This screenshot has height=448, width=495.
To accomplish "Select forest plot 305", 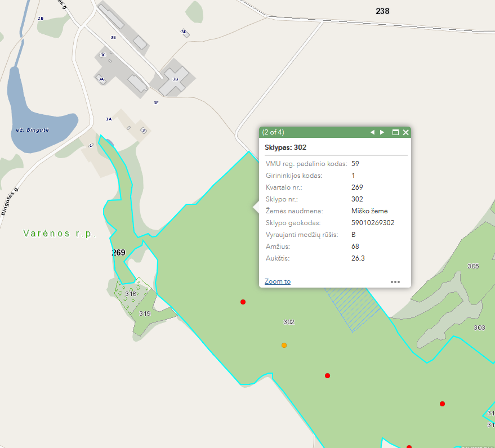I will click(x=472, y=266).
